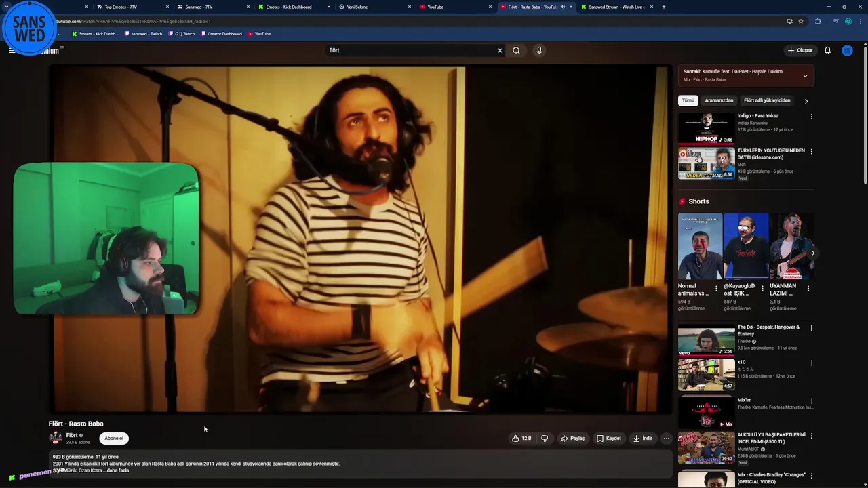Bookmark this page with the star icon
Viewport: 868px width, 488px height.
click(801, 21)
